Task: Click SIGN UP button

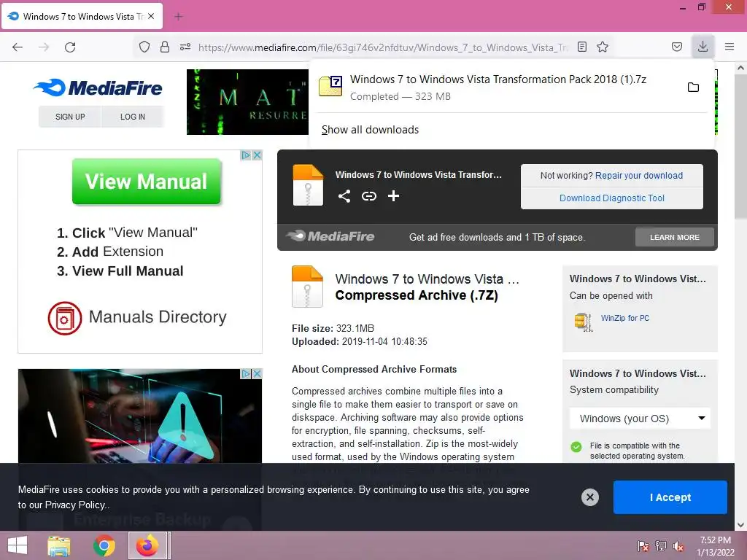Action: 70,117
